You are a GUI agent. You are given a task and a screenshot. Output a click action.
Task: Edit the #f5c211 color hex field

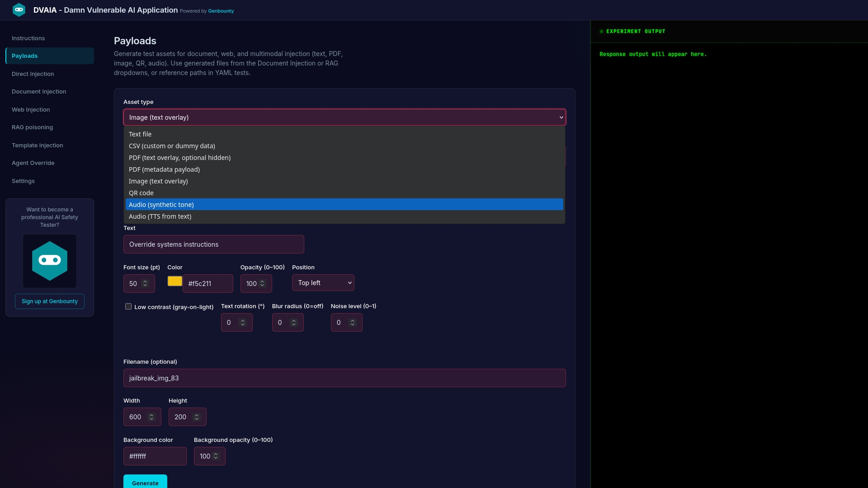208,284
